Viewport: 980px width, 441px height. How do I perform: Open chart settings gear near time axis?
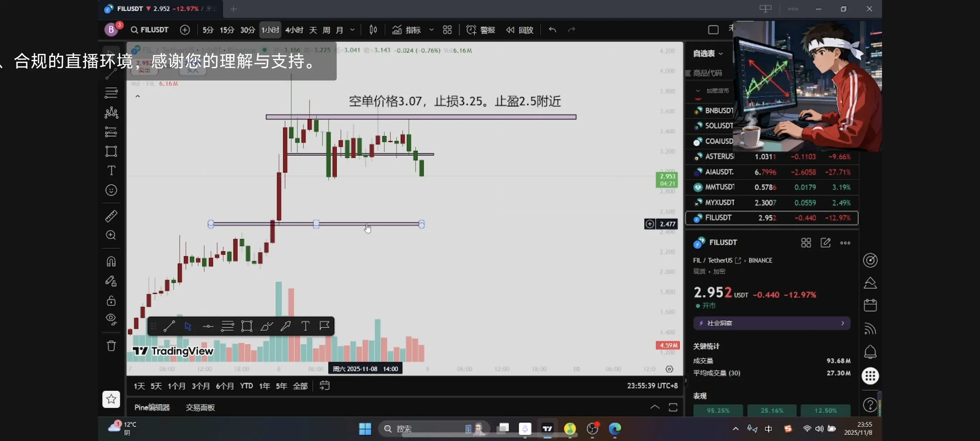pyautogui.click(x=669, y=369)
